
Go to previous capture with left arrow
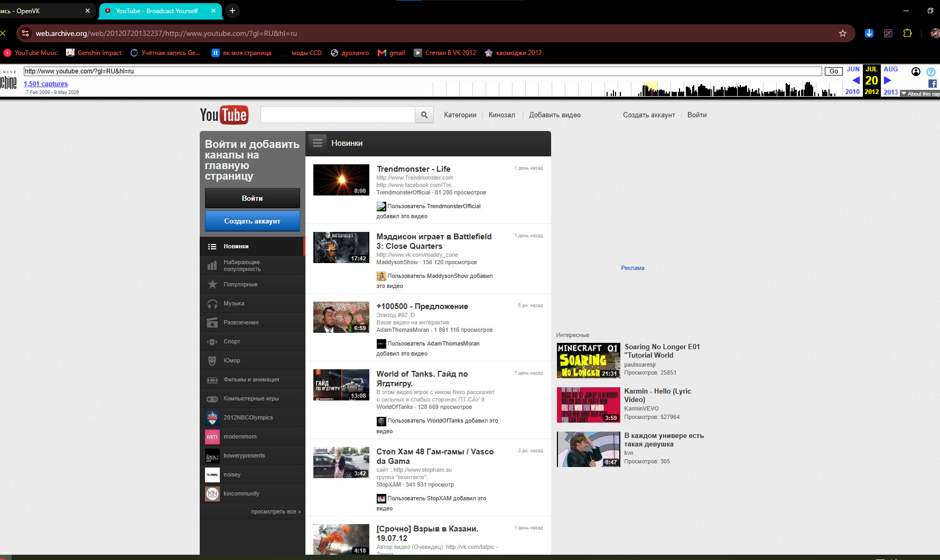856,80
